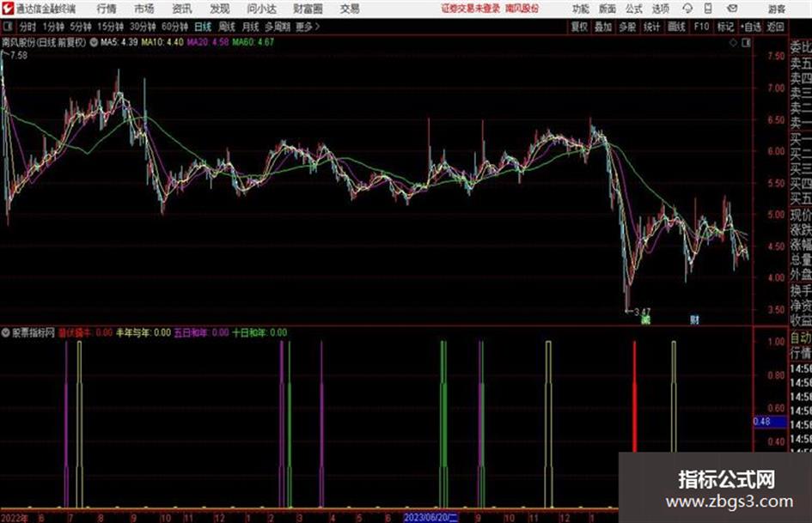Switch to the 30分钟 period
Image resolution: width=812 pixels, height=523 pixels.
[143, 27]
